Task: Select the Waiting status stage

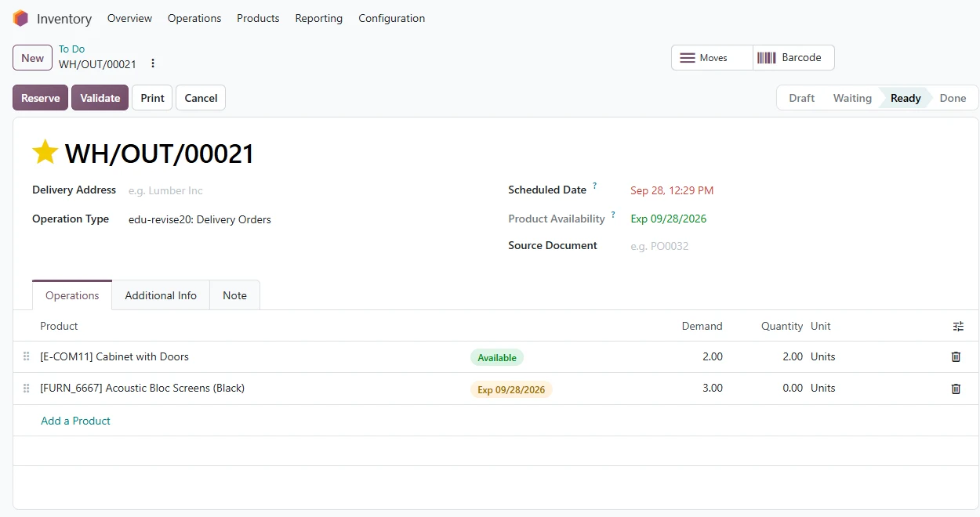Action: [x=852, y=98]
